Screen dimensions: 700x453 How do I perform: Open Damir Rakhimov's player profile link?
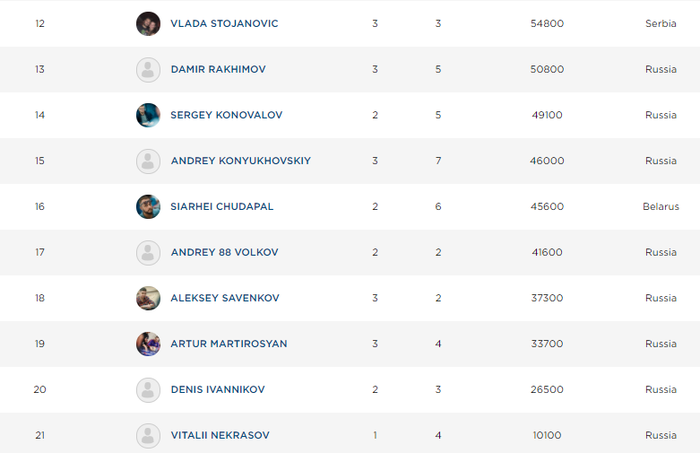[x=218, y=69]
